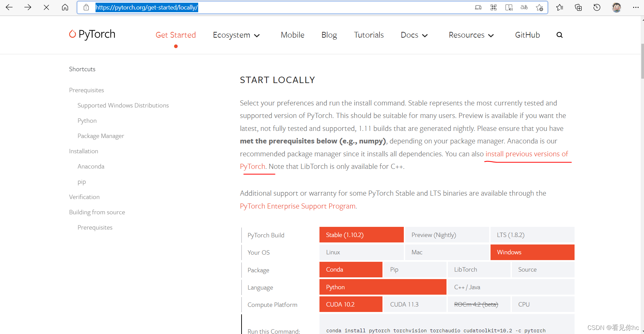Select CUDA 10.2 compute platform

351,304
